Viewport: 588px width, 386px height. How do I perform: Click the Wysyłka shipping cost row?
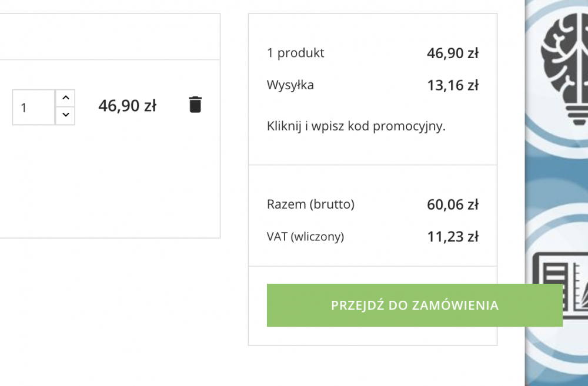coord(290,85)
